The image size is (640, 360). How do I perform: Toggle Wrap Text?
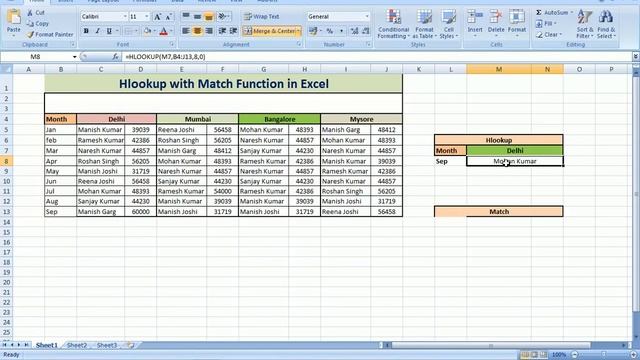[x=261, y=16]
